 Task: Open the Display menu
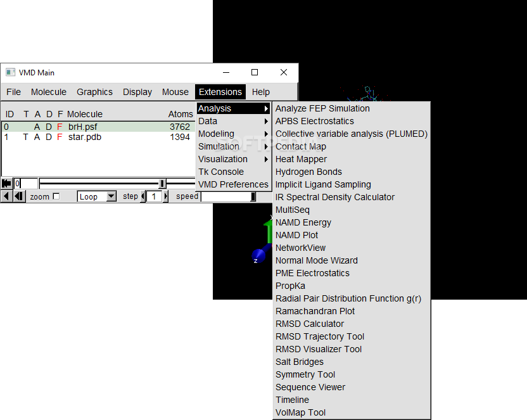(137, 92)
